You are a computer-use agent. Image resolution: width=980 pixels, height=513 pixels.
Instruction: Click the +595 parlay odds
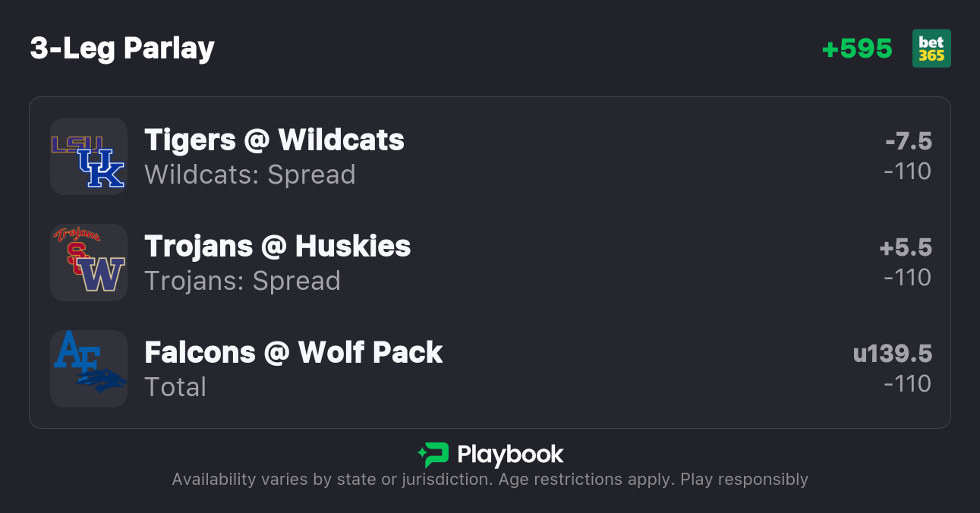tap(857, 49)
